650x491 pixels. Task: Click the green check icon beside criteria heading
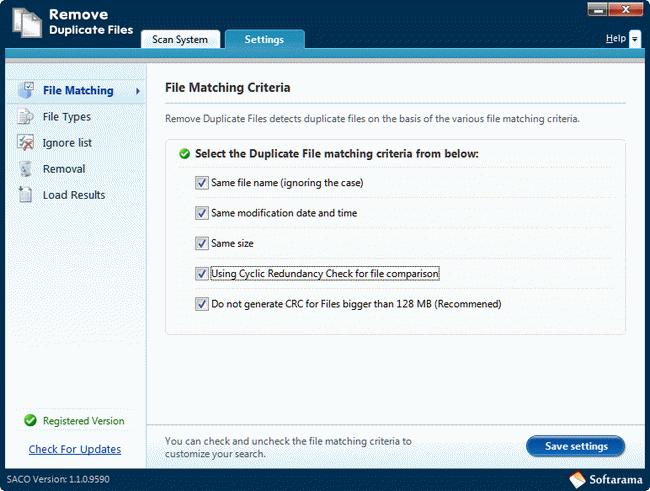click(184, 154)
